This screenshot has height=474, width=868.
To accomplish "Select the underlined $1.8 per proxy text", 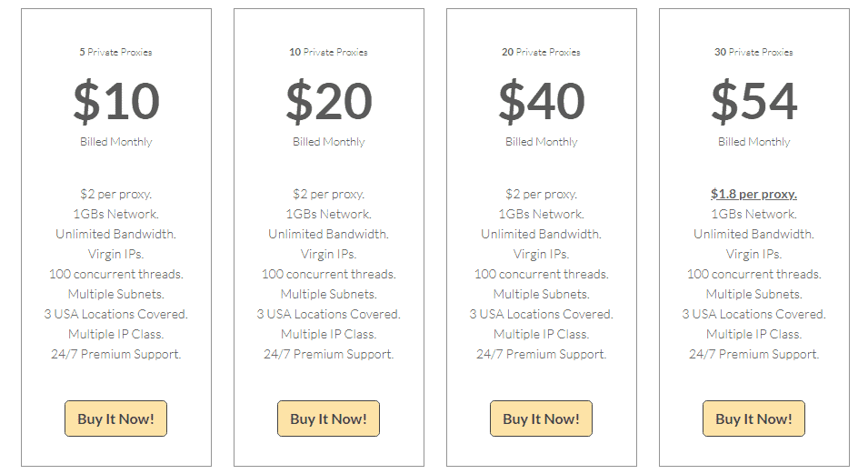I will (753, 194).
